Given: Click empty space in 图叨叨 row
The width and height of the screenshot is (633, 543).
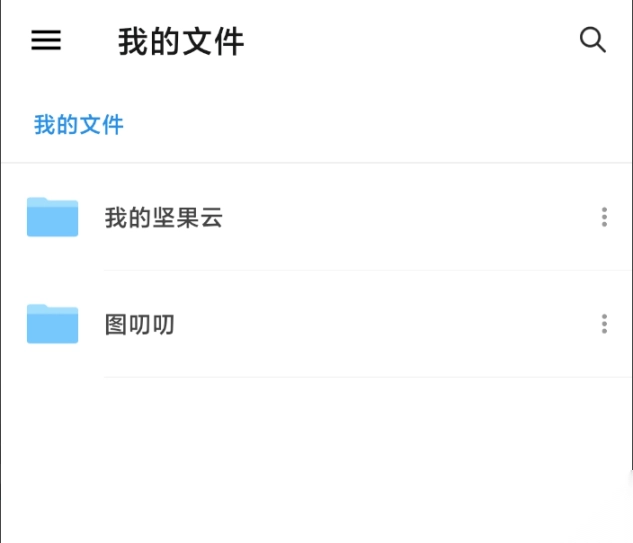Looking at the screenshot, I should [x=400, y=324].
